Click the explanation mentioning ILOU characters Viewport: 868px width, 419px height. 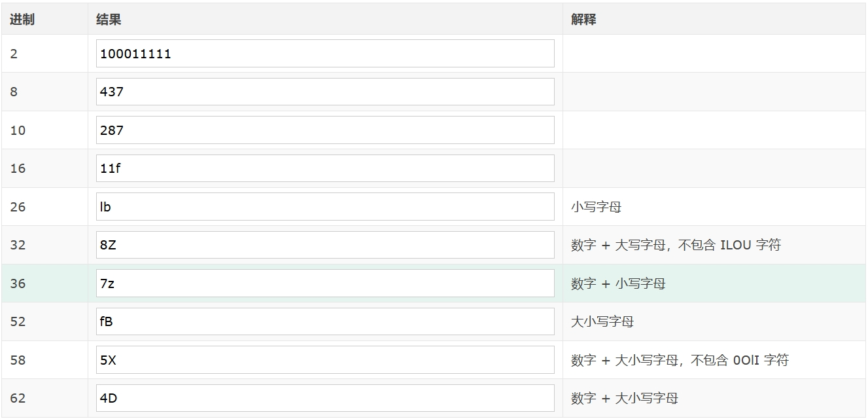point(676,245)
